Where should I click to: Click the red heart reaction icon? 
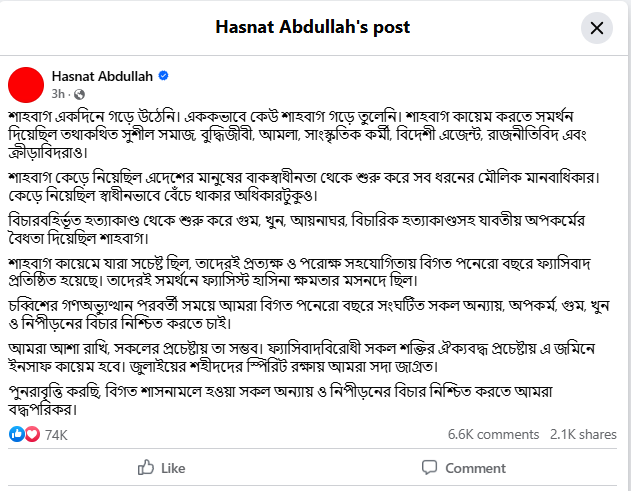32,434
